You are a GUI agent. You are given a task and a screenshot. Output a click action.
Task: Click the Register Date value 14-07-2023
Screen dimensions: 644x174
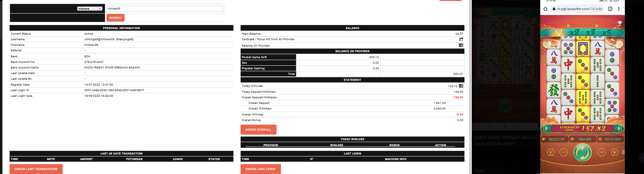click(x=99, y=84)
